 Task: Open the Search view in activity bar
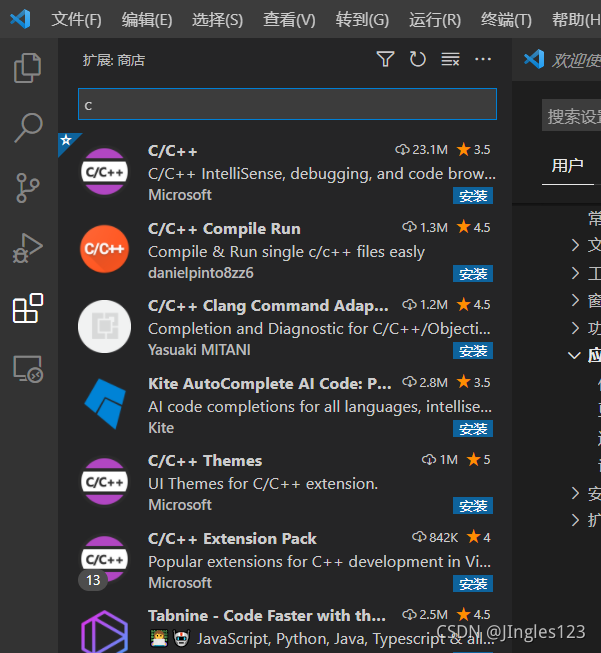[28, 128]
